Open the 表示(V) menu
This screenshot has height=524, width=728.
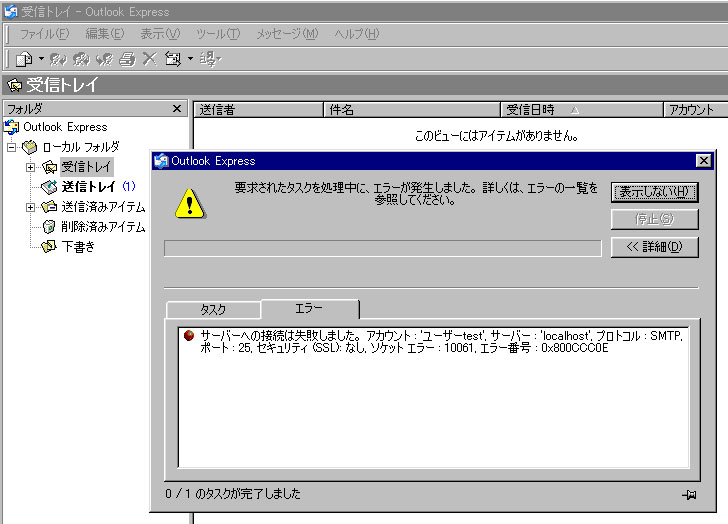click(160, 33)
